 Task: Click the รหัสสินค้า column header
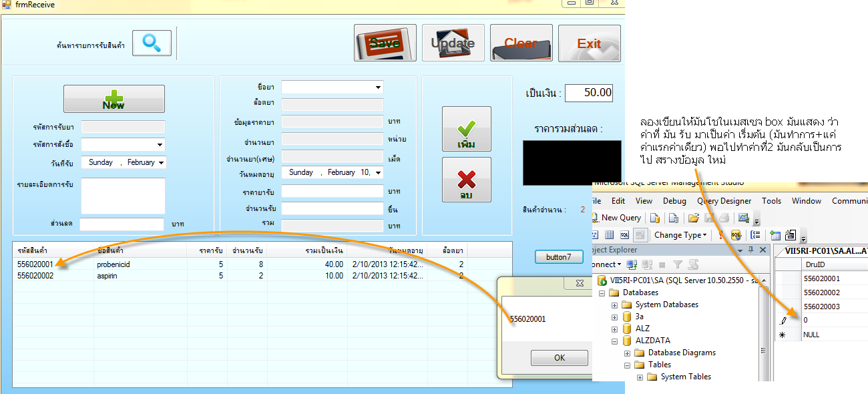(x=54, y=250)
